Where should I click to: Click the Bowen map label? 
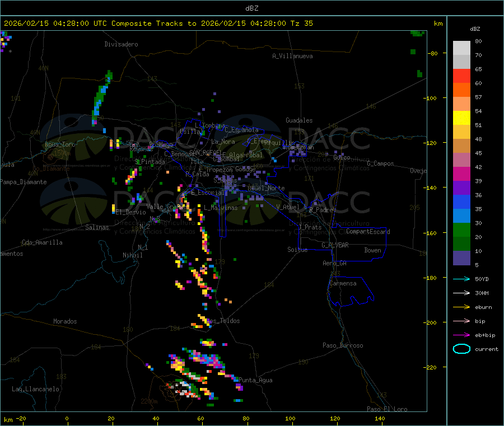tap(373, 251)
